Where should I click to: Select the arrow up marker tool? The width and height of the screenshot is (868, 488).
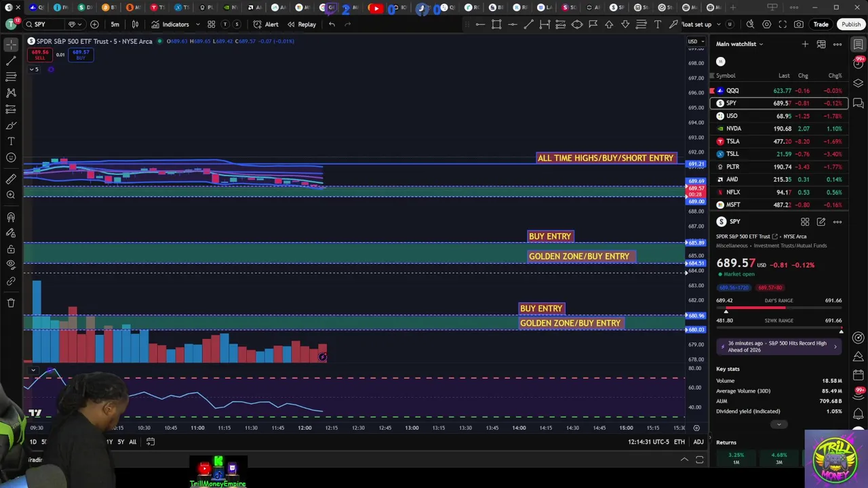click(609, 24)
